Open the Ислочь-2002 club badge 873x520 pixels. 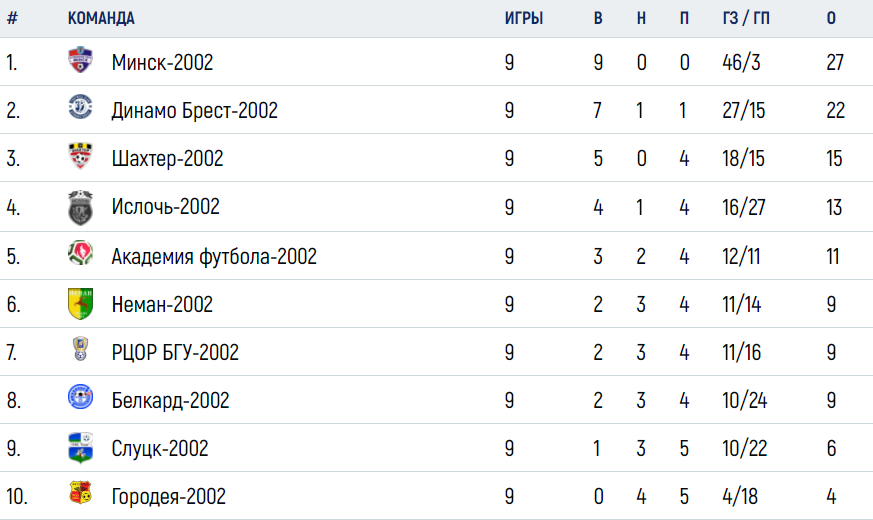pos(80,208)
